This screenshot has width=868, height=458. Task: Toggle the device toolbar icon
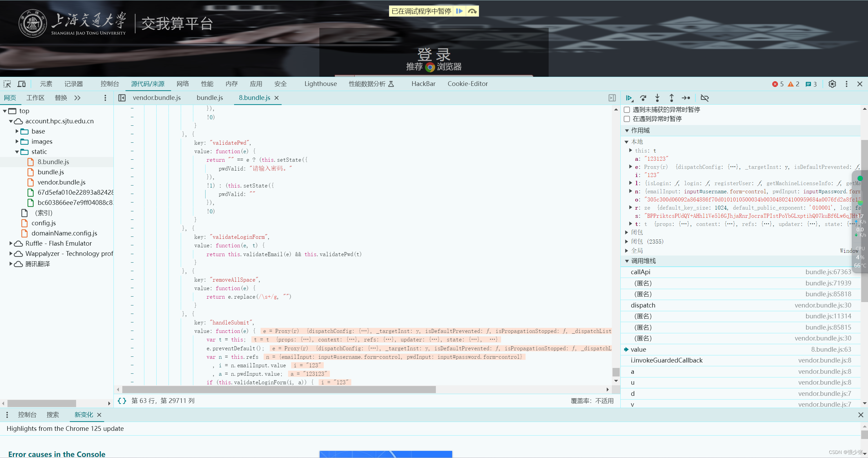pos(21,84)
